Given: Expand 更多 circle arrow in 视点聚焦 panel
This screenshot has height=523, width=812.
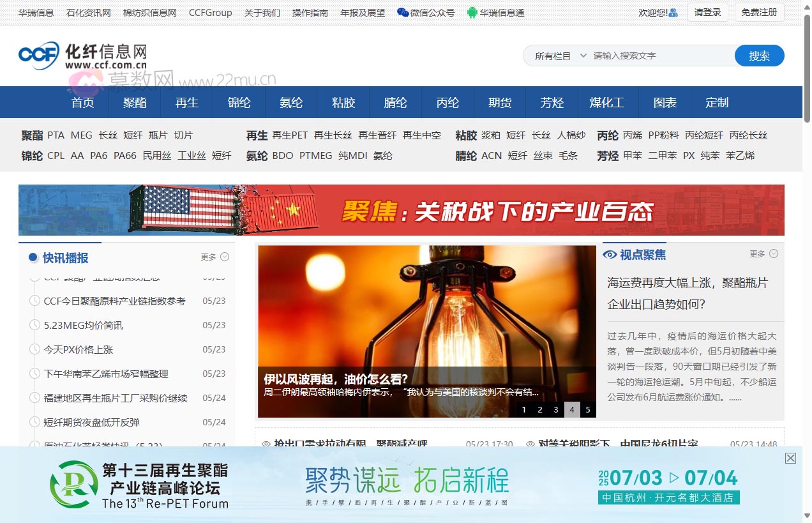Looking at the screenshot, I should coord(775,254).
